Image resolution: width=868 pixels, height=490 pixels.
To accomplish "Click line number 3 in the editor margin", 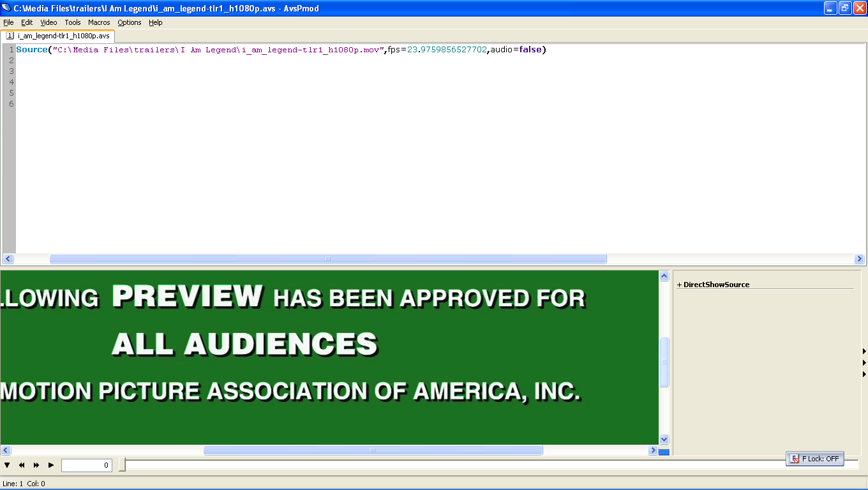I will tap(11, 71).
